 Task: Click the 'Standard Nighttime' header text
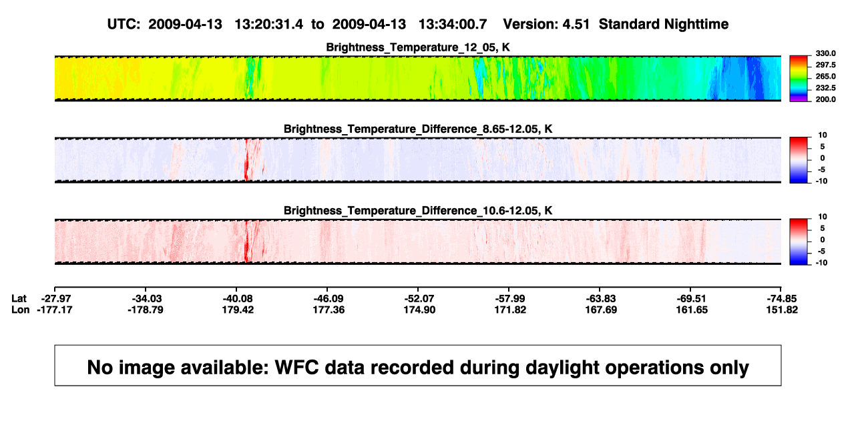[664, 24]
